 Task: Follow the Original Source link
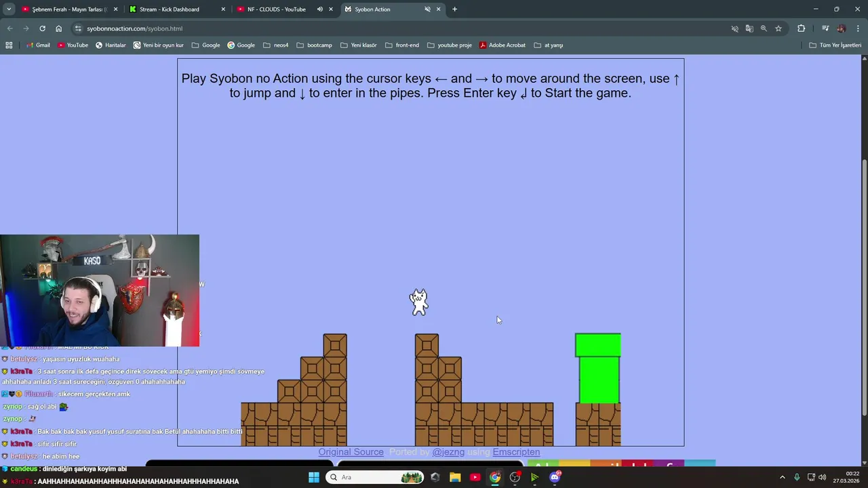351,452
